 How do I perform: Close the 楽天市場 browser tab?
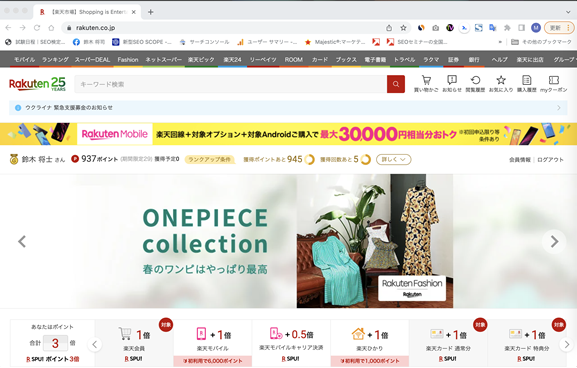click(134, 12)
